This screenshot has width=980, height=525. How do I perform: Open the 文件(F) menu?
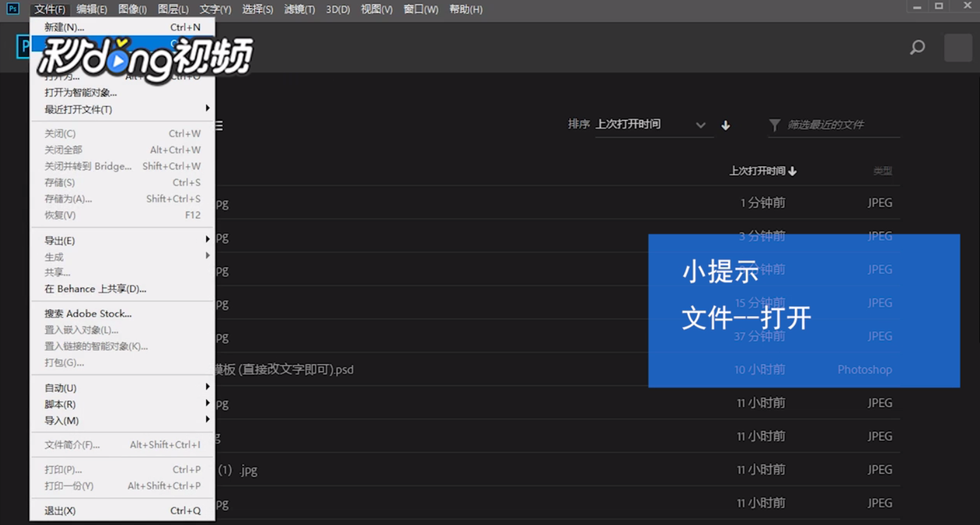coord(49,9)
